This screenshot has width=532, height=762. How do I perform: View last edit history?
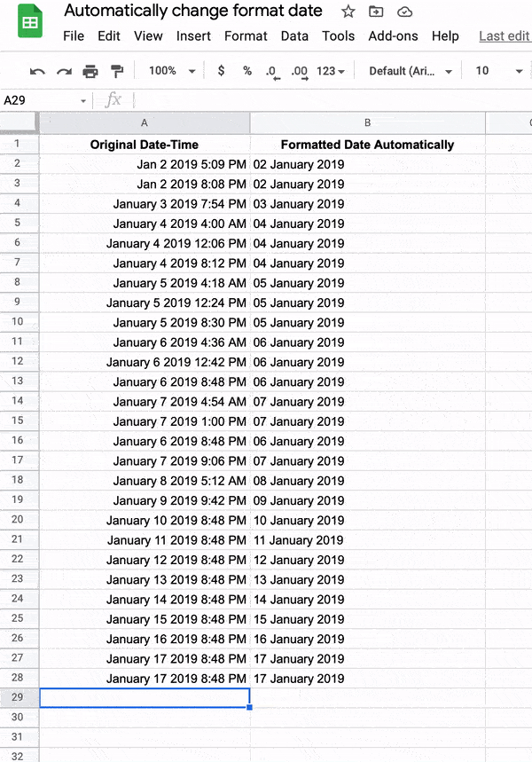pos(504,36)
